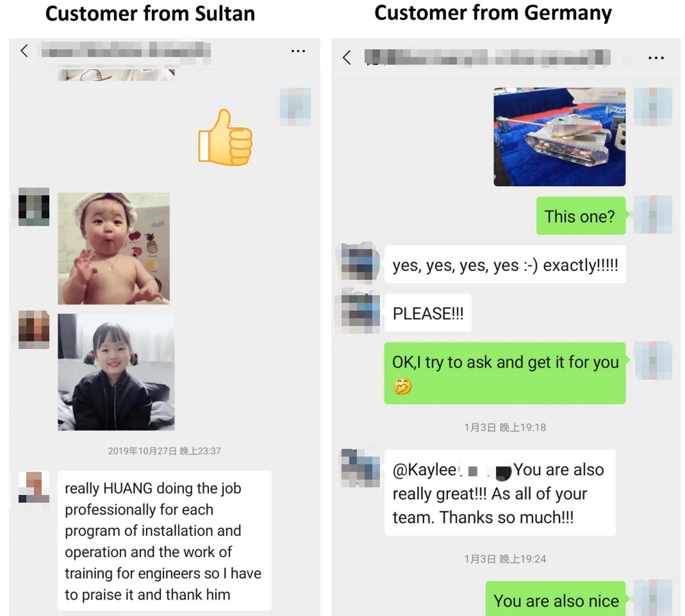
Task: Select the "This one?" green bubble
Action: 581,216
